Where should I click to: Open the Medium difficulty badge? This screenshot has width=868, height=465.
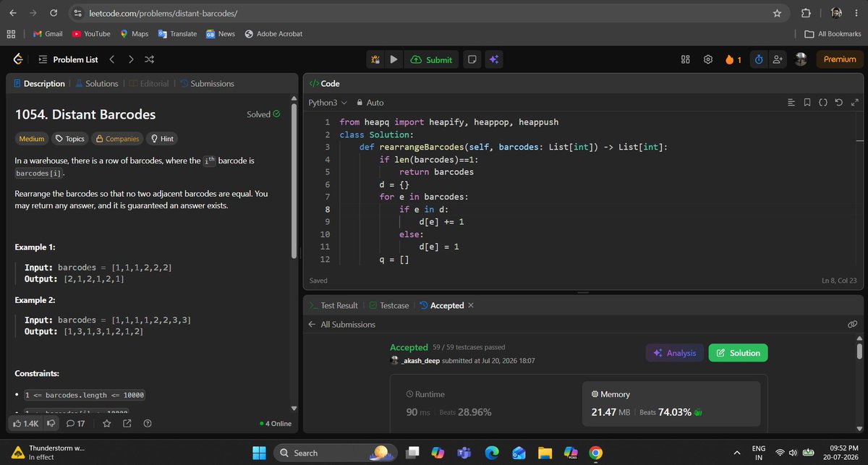coord(31,139)
